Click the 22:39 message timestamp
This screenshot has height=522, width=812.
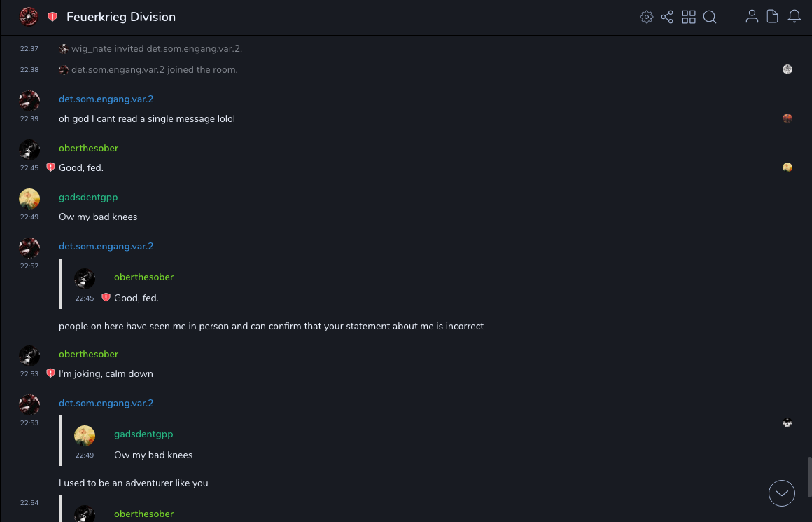click(x=29, y=119)
